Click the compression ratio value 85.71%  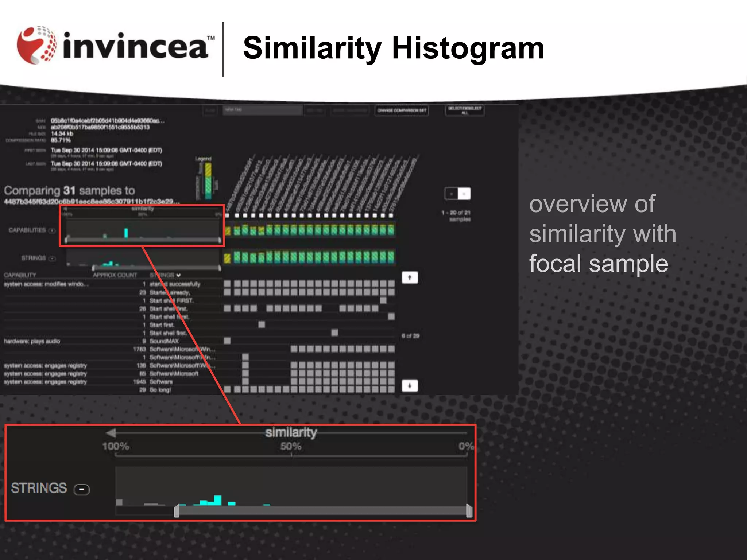tap(61, 140)
